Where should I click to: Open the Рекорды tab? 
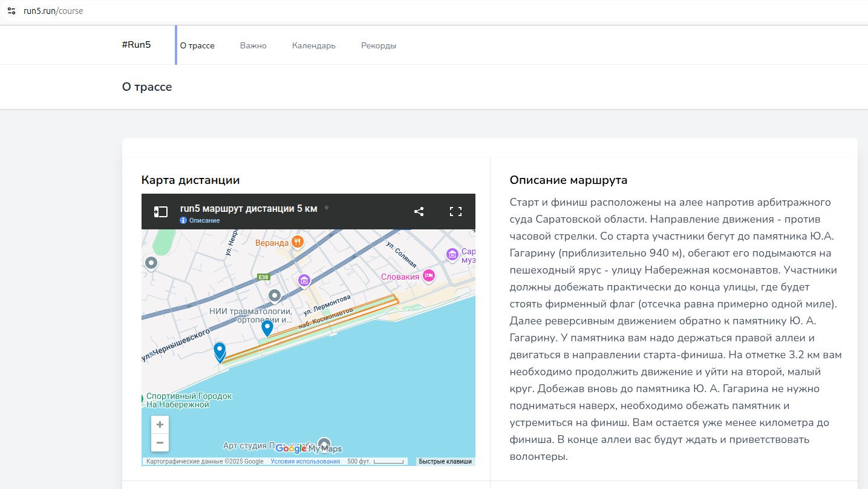click(x=379, y=45)
